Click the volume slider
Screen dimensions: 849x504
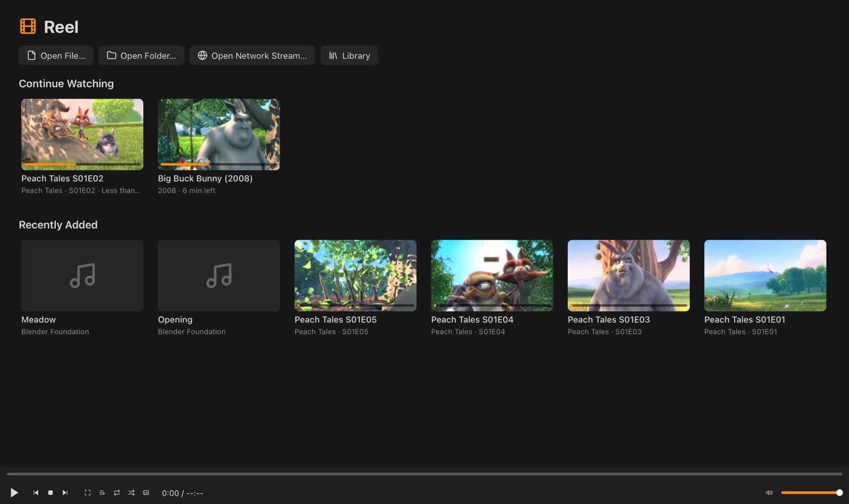pyautogui.click(x=811, y=493)
